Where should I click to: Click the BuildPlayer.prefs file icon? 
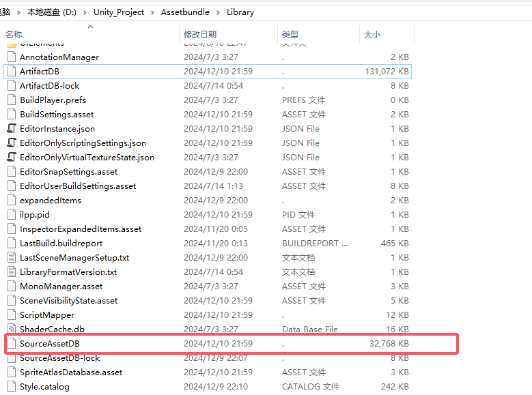tap(12, 100)
